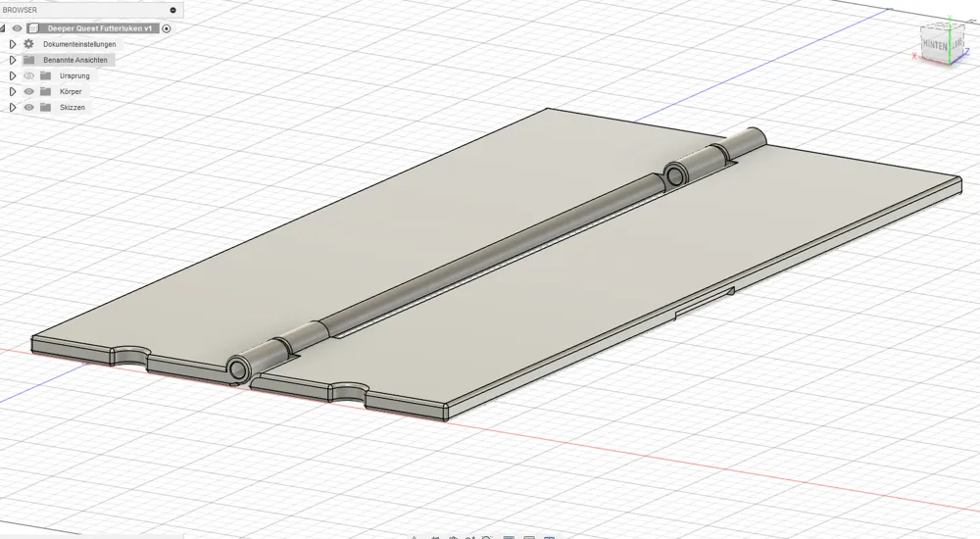Expand the Ursprung folder

[x=12, y=75]
